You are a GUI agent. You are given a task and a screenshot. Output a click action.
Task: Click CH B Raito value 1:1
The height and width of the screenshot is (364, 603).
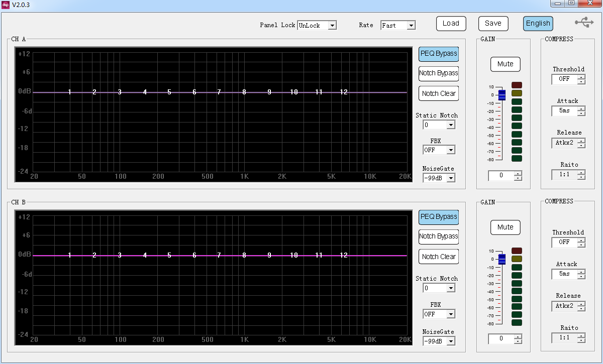pos(564,338)
